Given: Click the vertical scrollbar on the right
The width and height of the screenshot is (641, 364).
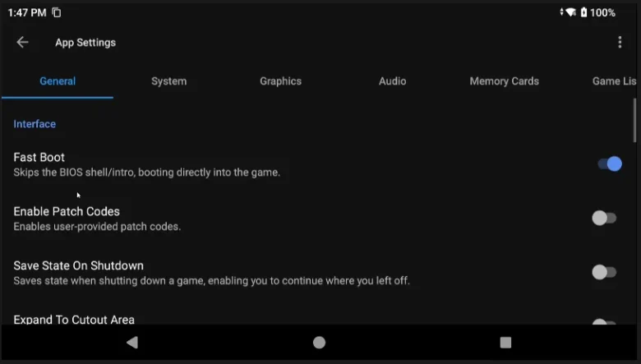Looking at the screenshot, I should (x=634, y=120).
